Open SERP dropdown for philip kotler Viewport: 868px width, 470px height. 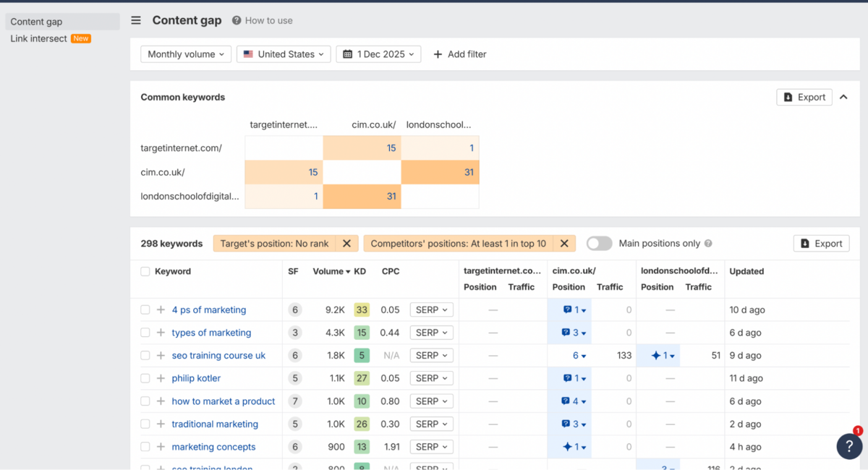click(432, 378)
